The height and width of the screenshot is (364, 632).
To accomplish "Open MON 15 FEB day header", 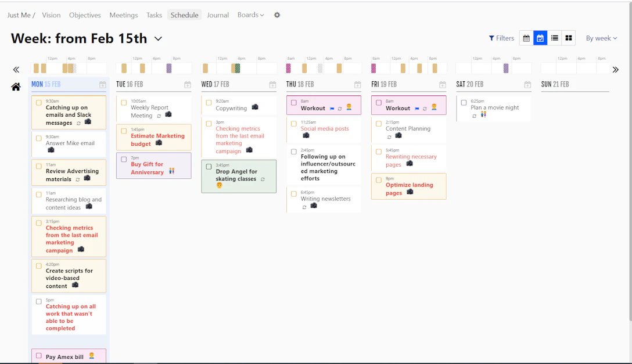I will tap(46, 84).
